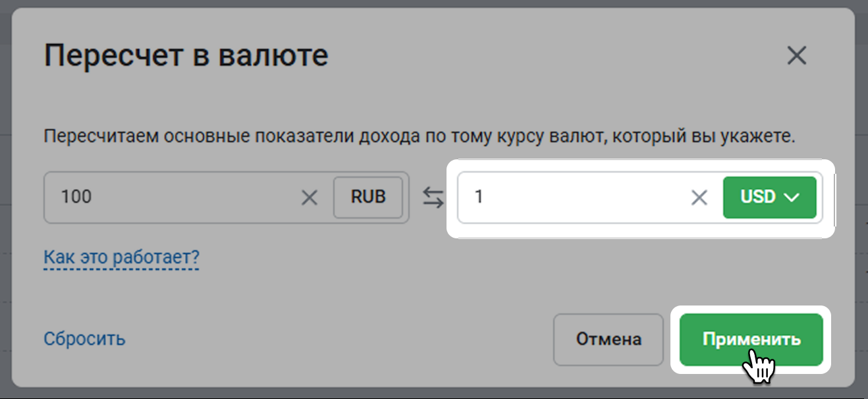The width and height of the screenshot is (868, 399).
Task: Click the Пересчет в валюте dialog title
Action: [186, 56]
